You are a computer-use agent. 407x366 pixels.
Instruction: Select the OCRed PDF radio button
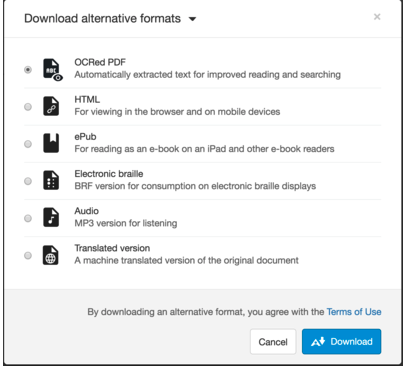(28, 70)
